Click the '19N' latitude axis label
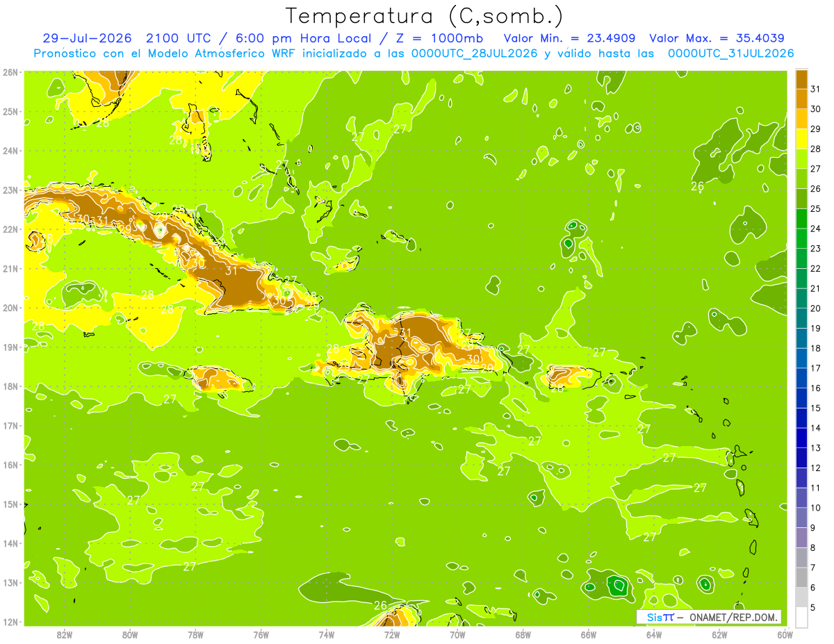This screenshot has height=644, width=834. pos(10,347)
